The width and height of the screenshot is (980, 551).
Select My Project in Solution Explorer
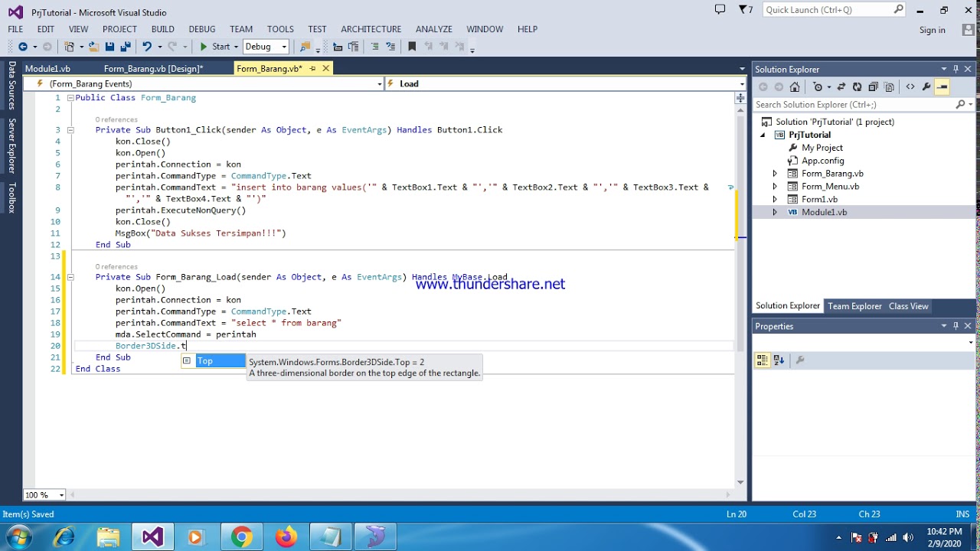822,148
